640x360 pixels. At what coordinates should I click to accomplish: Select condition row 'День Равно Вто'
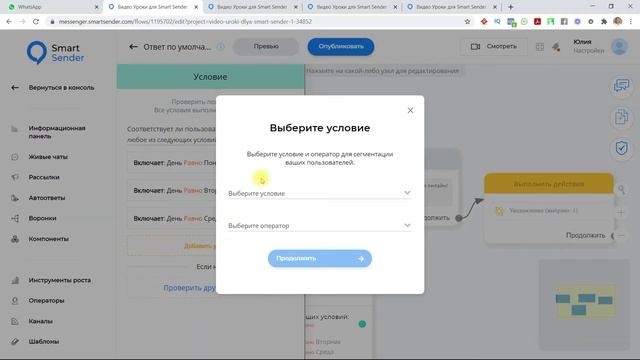click(171, 191)
